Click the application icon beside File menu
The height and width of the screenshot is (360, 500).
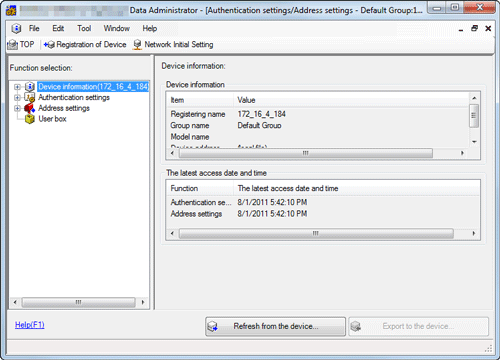(16, 29)
